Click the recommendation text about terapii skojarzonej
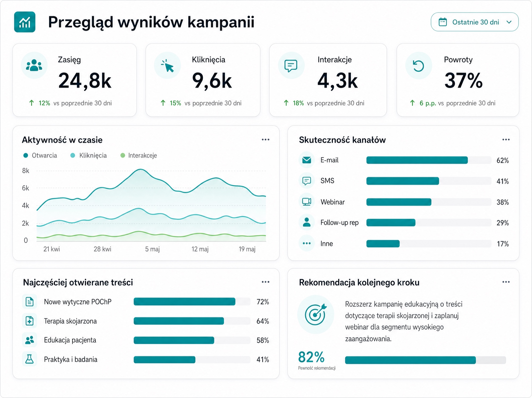 click(404, 321)
